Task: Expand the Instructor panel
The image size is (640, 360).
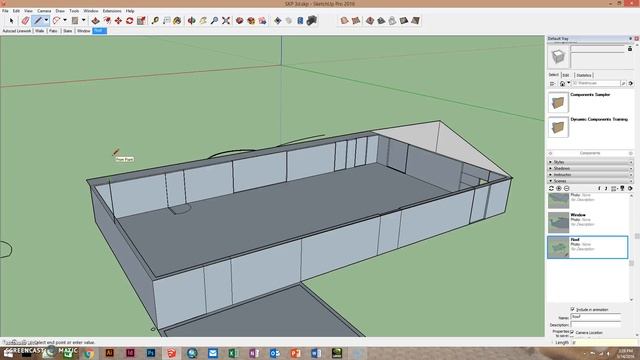Action: (590, 174)
